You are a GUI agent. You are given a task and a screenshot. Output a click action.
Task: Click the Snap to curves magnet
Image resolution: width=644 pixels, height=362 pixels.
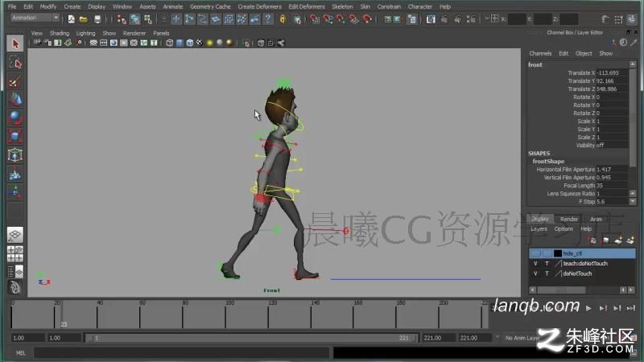(328, 19)
